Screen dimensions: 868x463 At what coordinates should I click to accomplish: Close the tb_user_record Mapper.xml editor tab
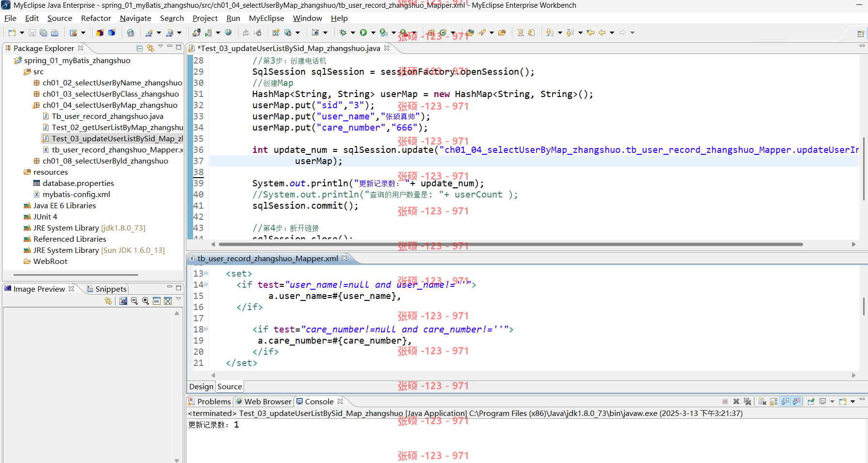(344, 258)
